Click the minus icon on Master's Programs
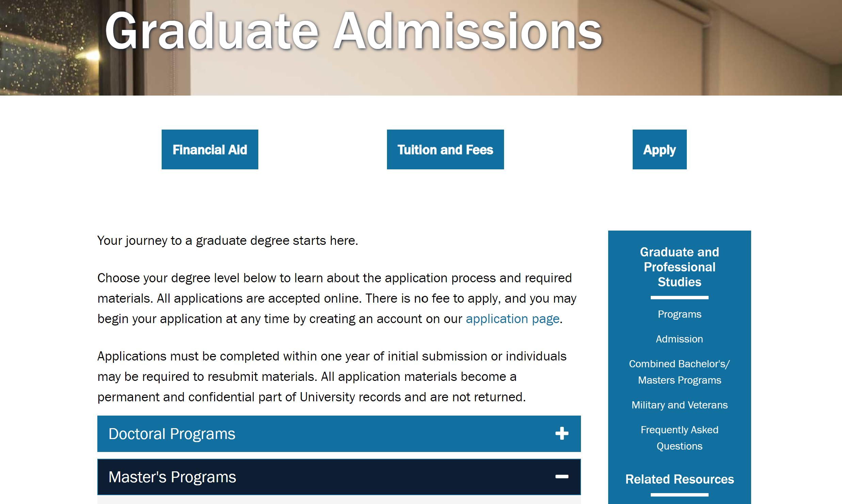842x504 pixels. (562, 477)
